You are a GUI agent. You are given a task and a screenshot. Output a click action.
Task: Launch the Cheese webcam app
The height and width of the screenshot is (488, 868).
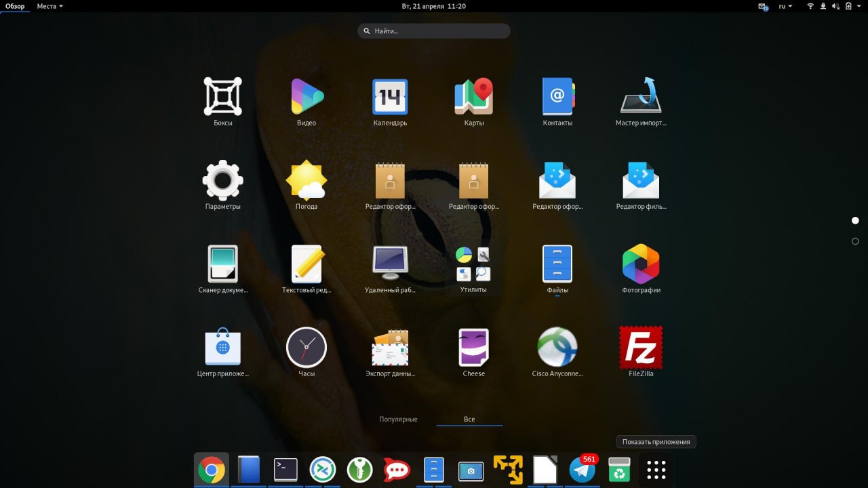474,352
